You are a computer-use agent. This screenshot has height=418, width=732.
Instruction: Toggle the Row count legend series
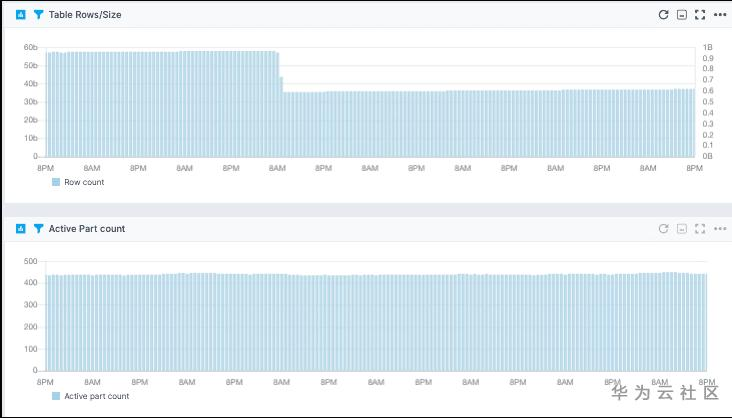coord(78,182)
